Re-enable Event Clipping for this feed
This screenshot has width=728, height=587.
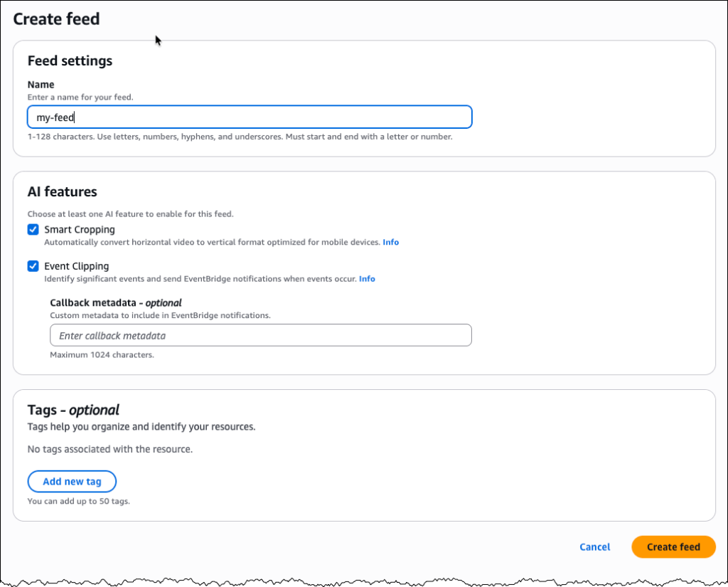pos(33,265)
